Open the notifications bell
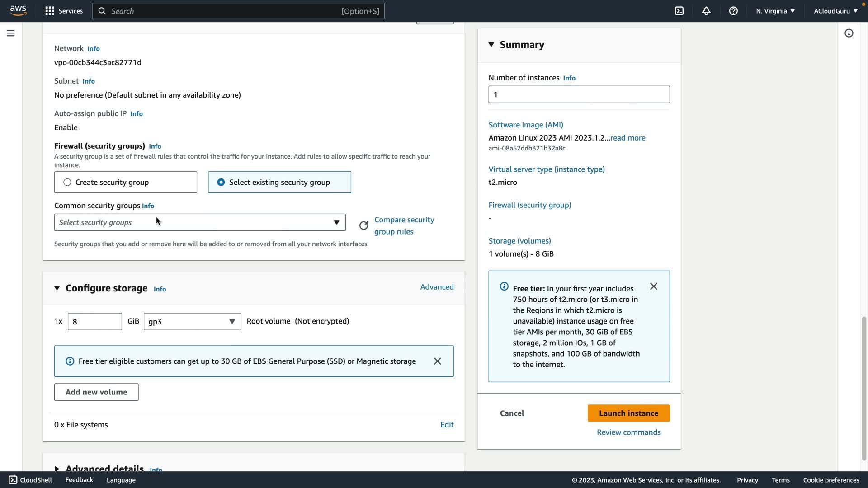The height and width of the screenshot is (488, 868). pyautogui.click(x=706, y=11)
